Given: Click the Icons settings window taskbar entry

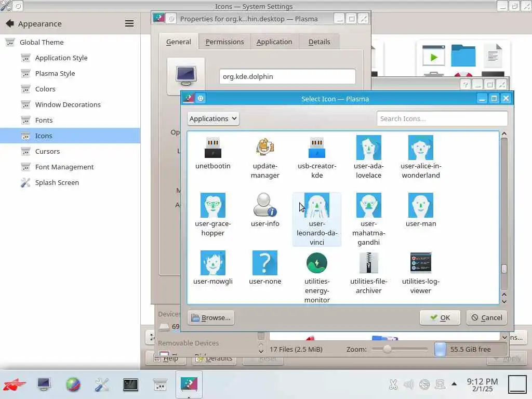Looking at the screenshot, I should coord(160,384).
